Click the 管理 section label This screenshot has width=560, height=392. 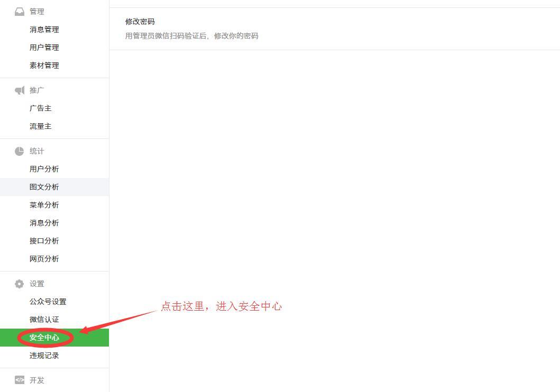point(37,12)
